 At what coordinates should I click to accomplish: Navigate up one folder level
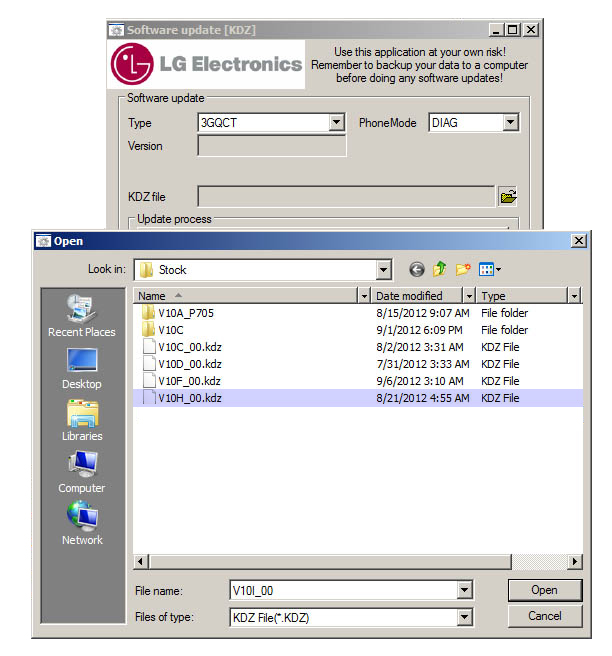click(x=439, y=269)
